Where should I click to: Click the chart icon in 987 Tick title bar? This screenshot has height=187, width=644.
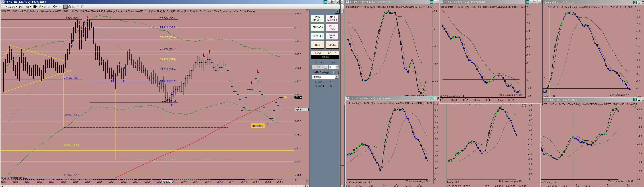(x=348, y=99)
